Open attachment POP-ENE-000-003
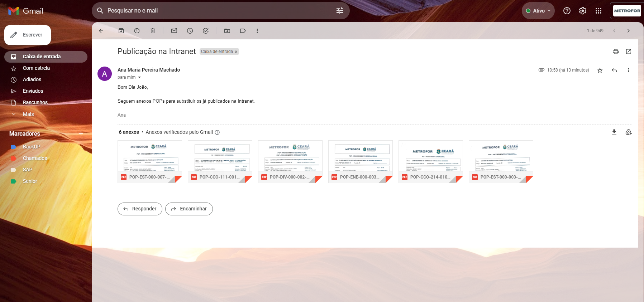The width and height of the screenshot is (644, 302). click(361, 162)
